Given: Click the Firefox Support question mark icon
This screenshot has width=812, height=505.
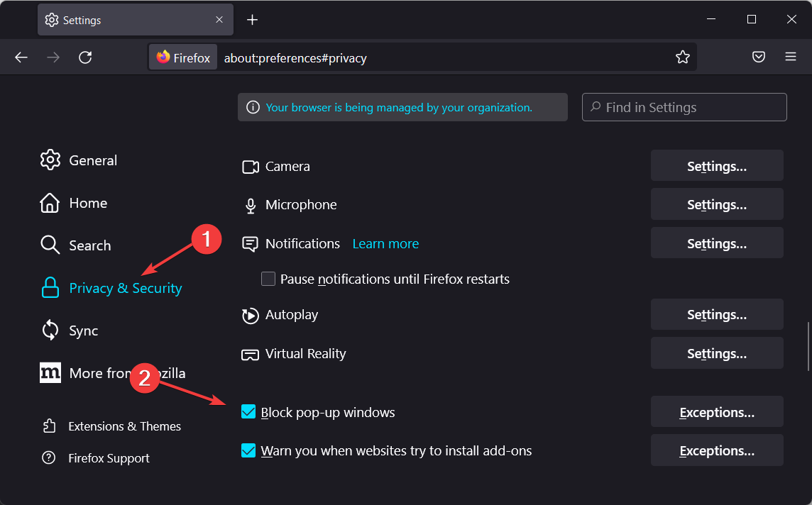Looking at the screenshot, I should point(49,457).
